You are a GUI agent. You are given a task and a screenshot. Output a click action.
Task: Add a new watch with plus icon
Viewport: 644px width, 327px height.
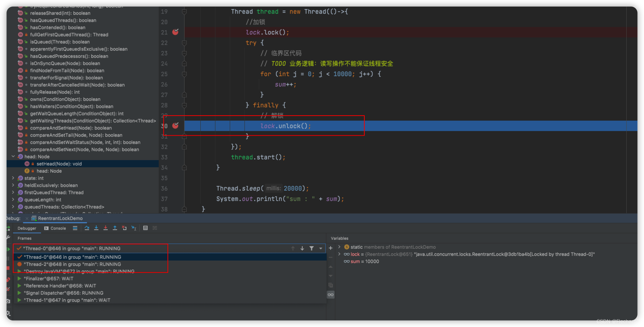[331, 248]
